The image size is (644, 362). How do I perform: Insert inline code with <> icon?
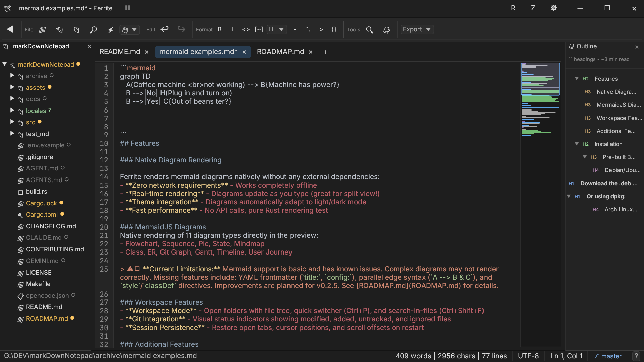coord(246,29)
